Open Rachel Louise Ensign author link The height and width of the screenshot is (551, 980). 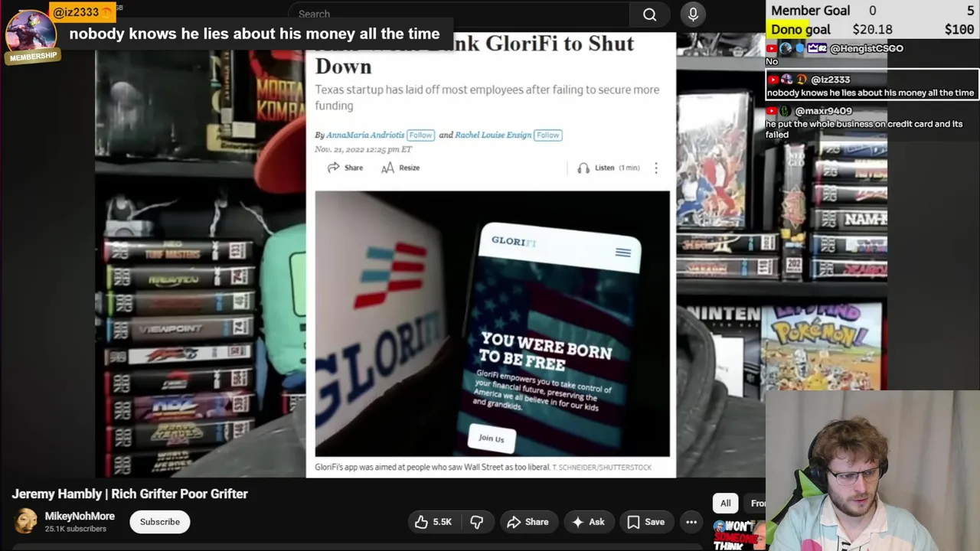tap(493, 135)
